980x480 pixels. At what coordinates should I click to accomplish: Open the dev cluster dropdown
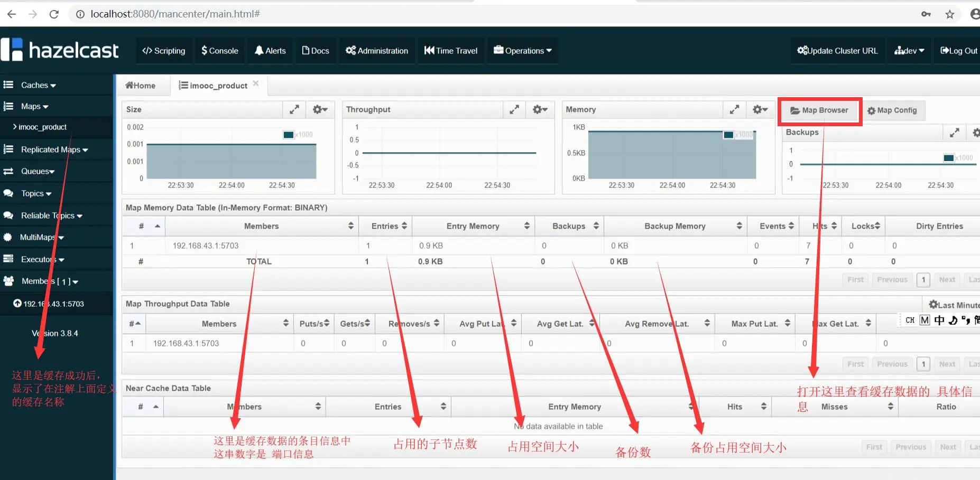point(909,51)
